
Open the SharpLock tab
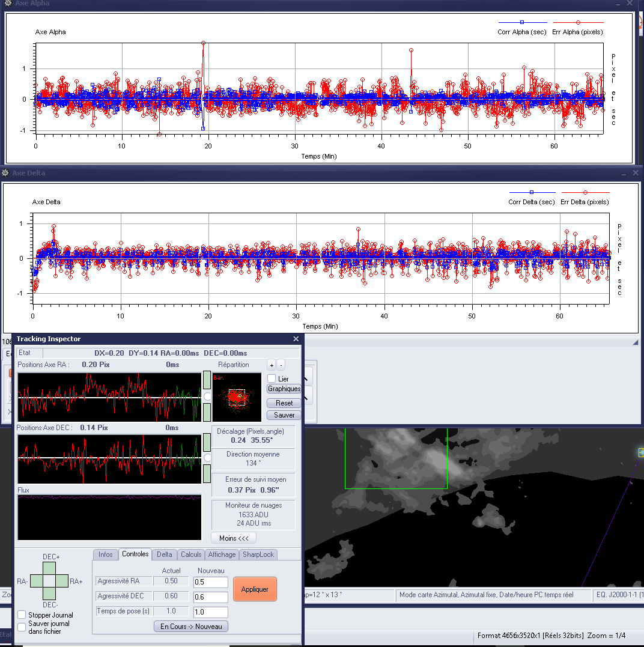[258, 554]
